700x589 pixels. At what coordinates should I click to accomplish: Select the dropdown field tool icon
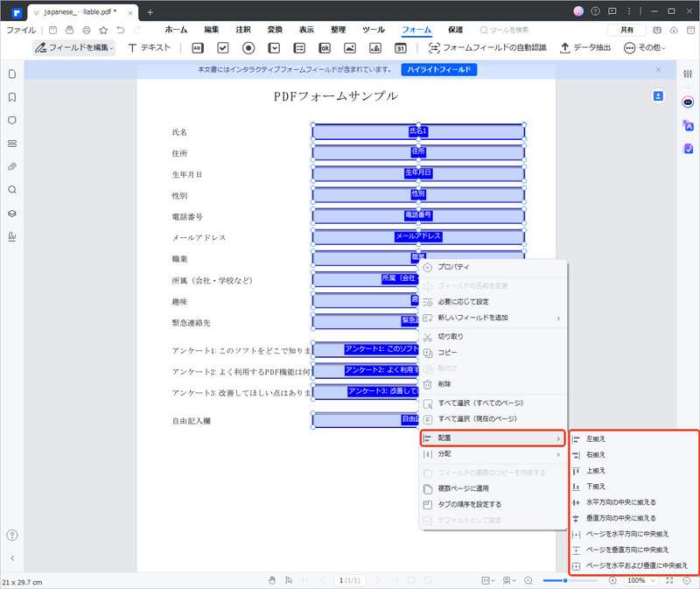pos(274,48)
